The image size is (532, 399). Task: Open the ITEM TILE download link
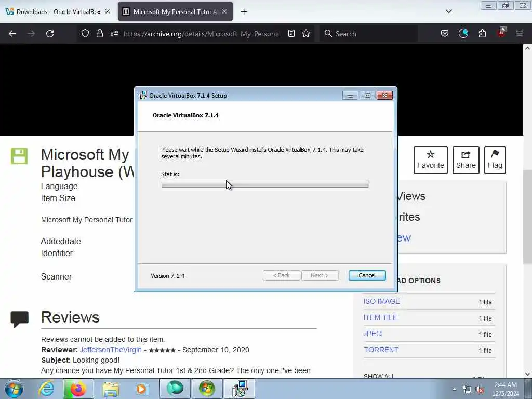coord(380,317)
